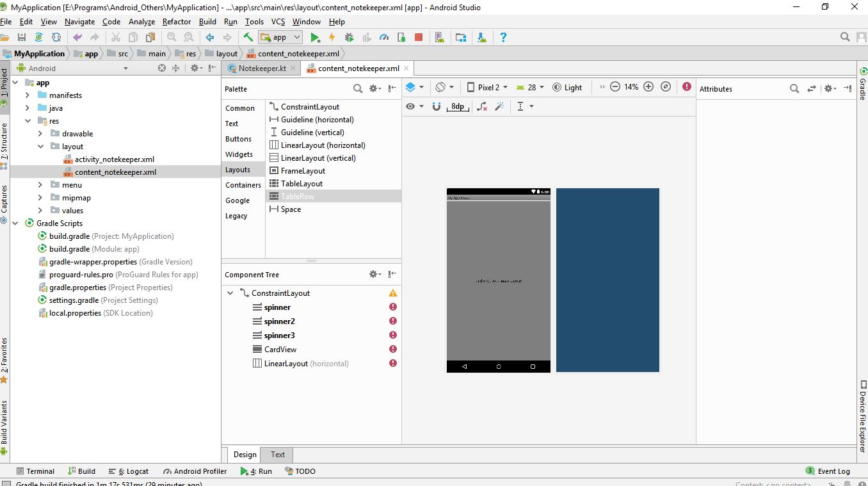The height and width of the screenshot is (486, 868).
Task: Click the Debug app bug icon
Action: click(x=349, y=37)
